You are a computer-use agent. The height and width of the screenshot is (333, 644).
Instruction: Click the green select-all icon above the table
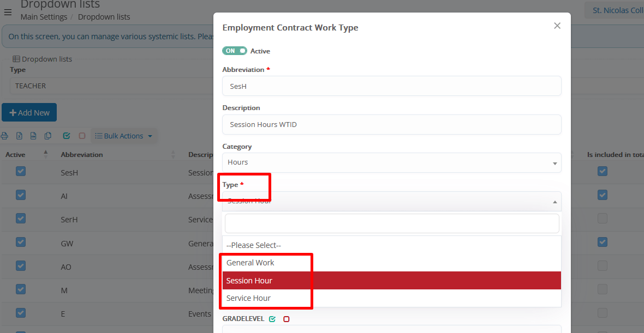(67, 136)
